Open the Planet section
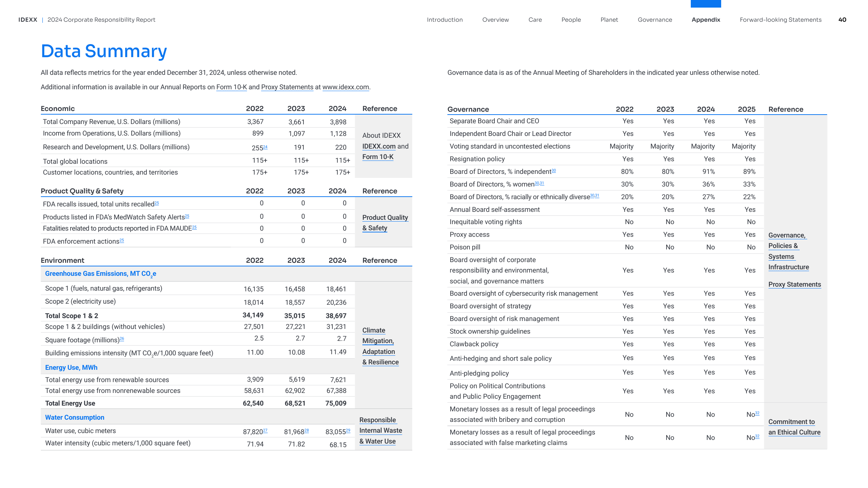The width and height of the screenshot is (868, 488). tap(609, 20)
